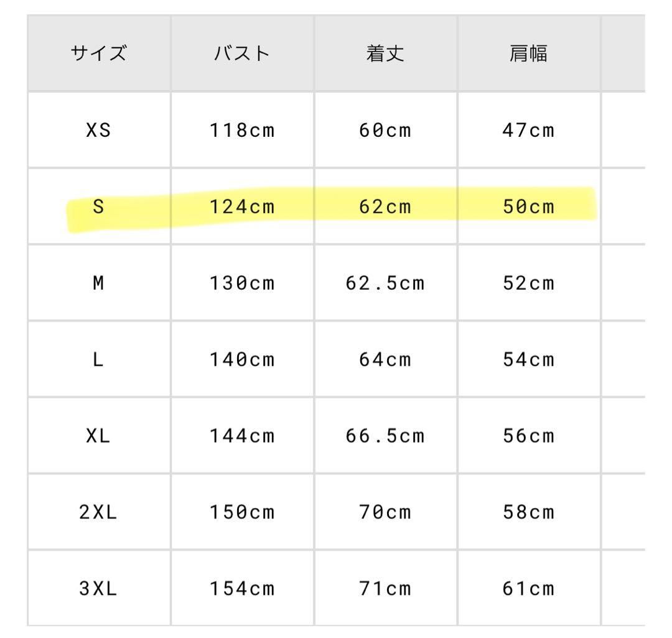Click the 140cm bust value
The width and height of the screenshot is (672, 638).
[x=242, y=360]
